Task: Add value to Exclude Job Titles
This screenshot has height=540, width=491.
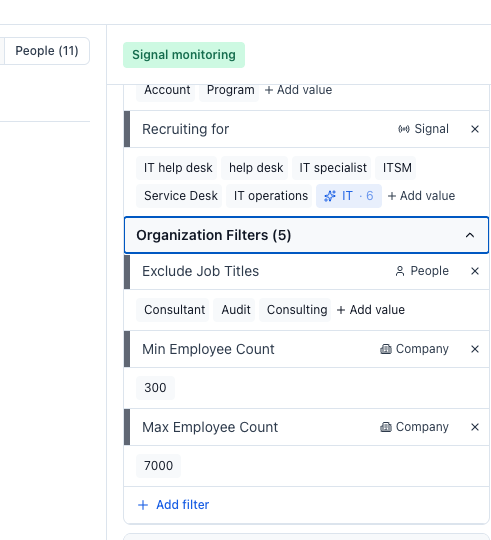Action: pyautogui.click(x=370, y=310)
